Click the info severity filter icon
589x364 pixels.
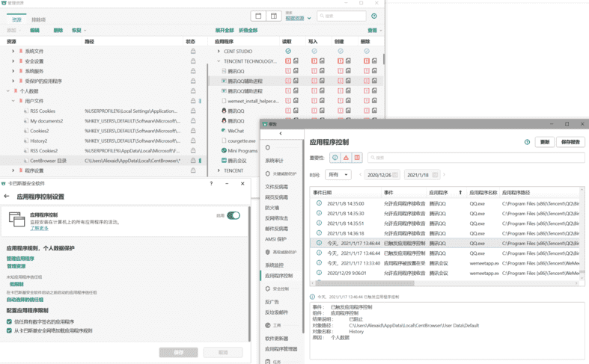point(335,158)
